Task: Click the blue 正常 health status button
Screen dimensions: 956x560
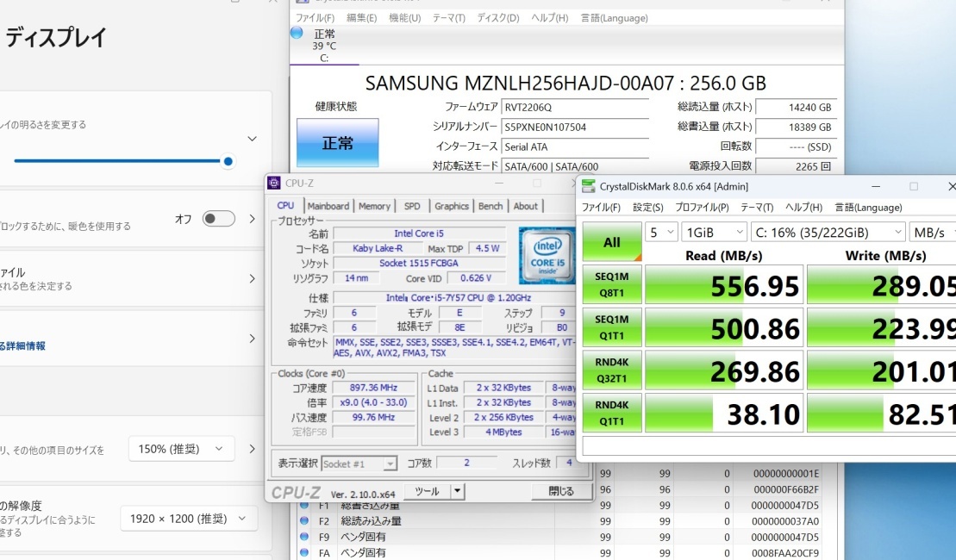Action: [x=337, y=143]
